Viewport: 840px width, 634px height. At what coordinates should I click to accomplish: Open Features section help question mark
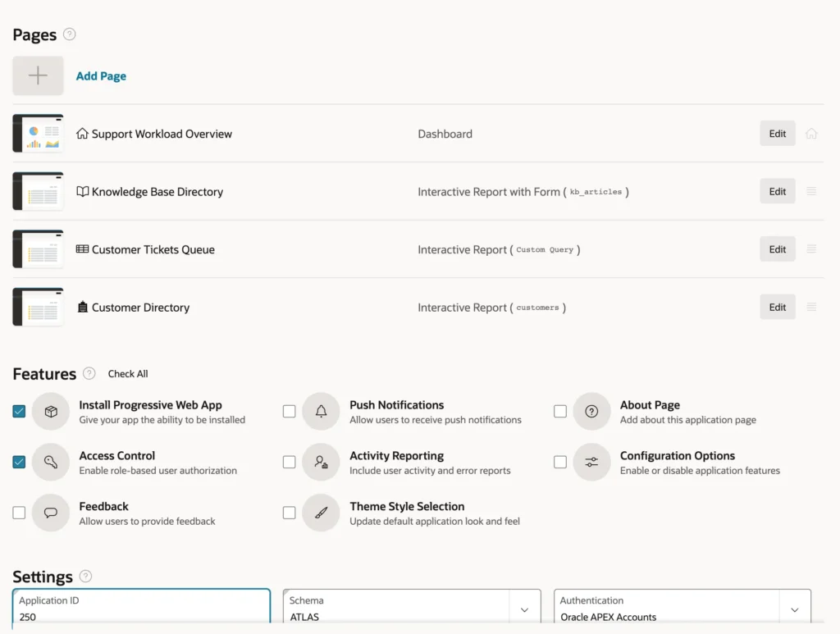89,373
